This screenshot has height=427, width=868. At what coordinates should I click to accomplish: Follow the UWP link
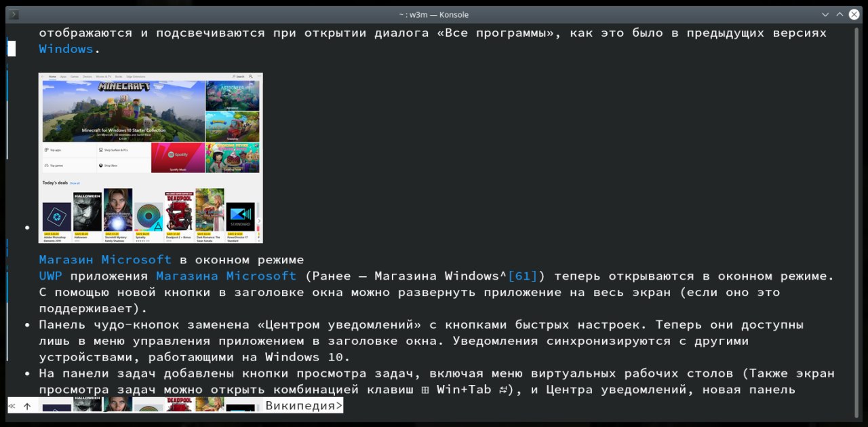coord(50,276)
